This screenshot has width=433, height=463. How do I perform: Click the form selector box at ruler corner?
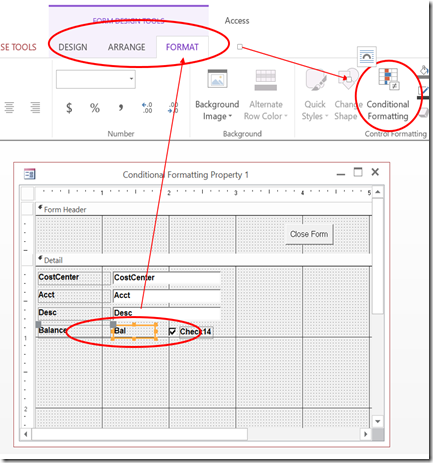[x=27, y=193]
